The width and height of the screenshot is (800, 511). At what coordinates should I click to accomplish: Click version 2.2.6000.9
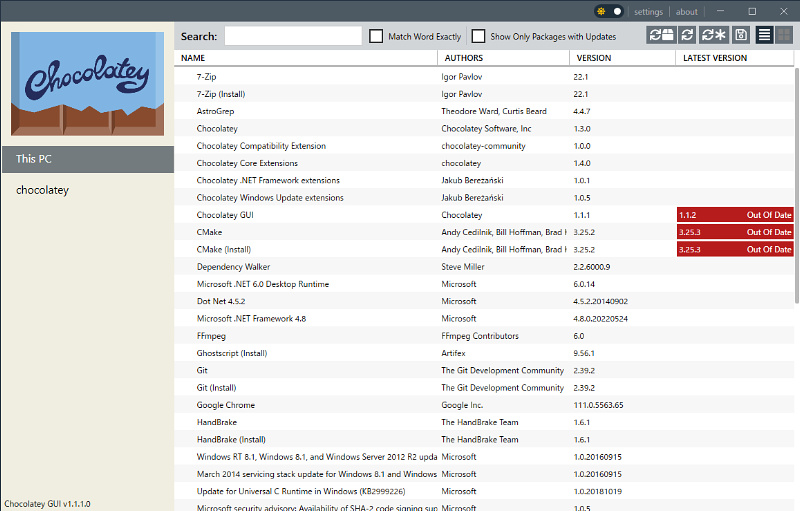tap(591, 267)
